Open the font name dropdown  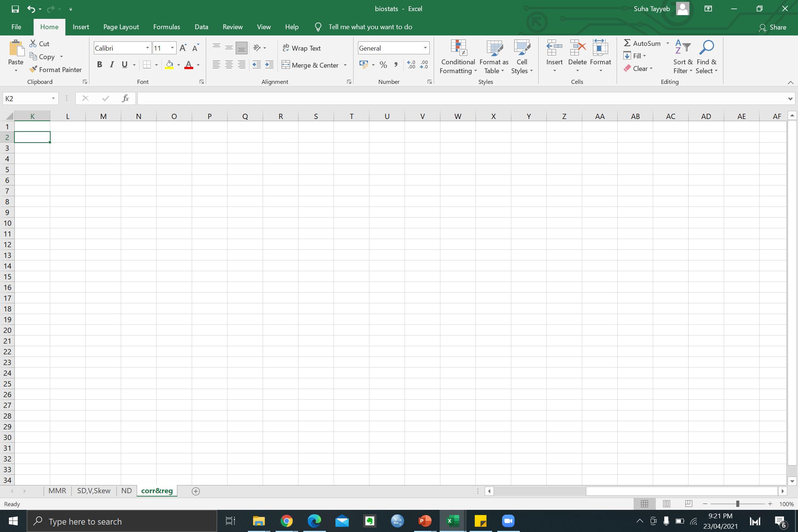(147, 48)
